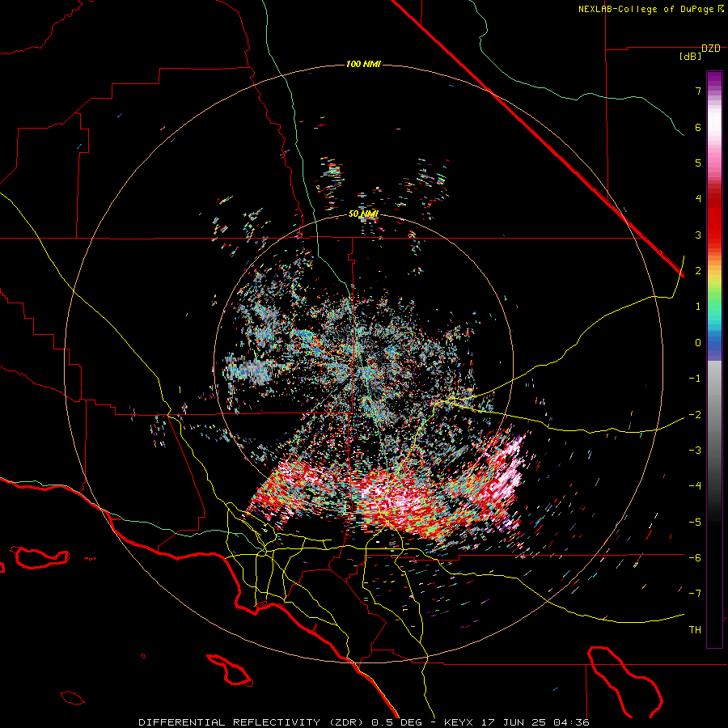Click the -7 value on color scale
Image resolution: width=728 pixels, height=728 pixels.
[x=695, y=594]
